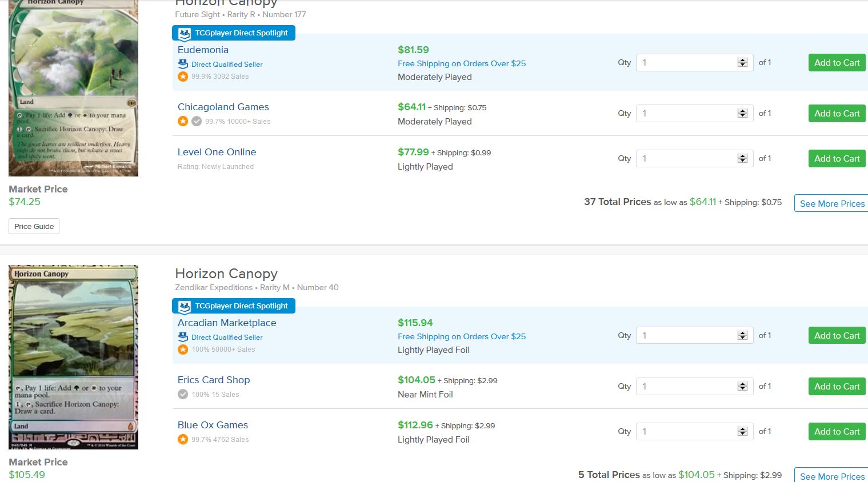Viewport: 868px width, 482px height.
Task: Click the Qty field for Blue Ox Games
Action: [x=686, y=432]
